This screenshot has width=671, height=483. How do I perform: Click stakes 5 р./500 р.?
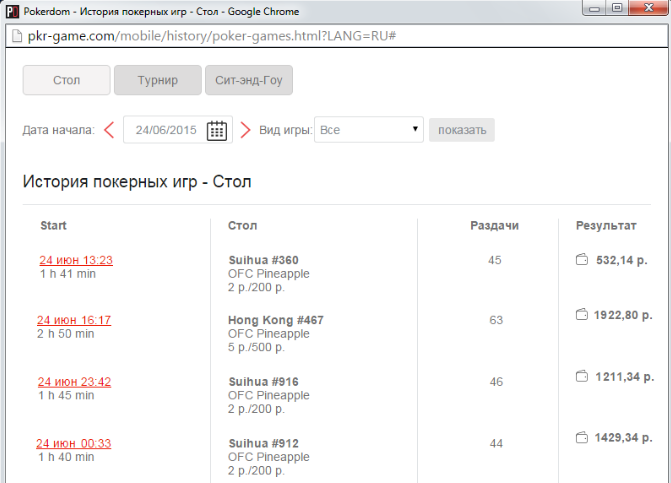click(256, 347)
